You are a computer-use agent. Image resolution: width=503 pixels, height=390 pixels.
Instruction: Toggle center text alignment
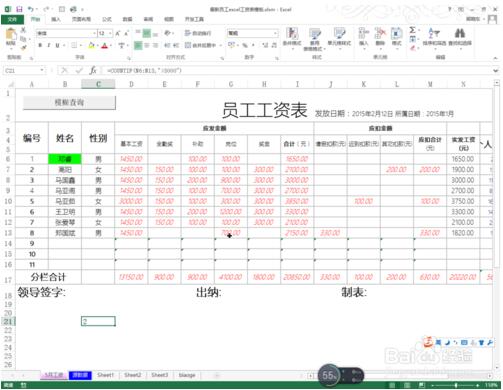pyautogui.click(x=147, y=45)
